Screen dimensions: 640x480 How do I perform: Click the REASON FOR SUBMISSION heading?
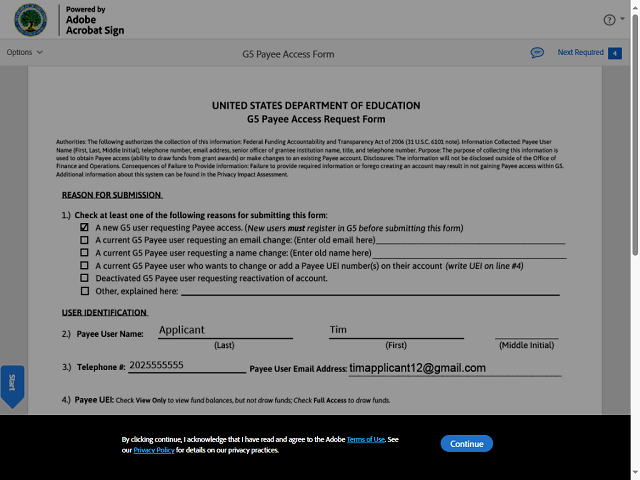coord(112,195)
